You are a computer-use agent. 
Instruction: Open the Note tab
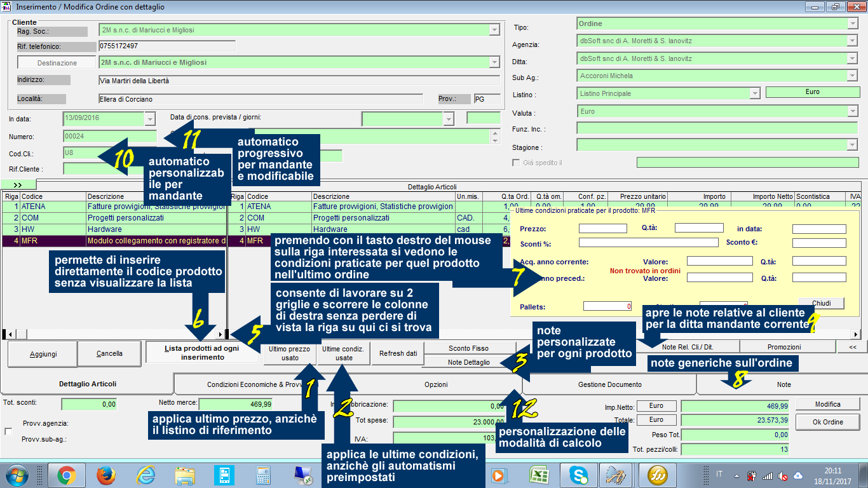pyautogui.click(x=783, y=384)
